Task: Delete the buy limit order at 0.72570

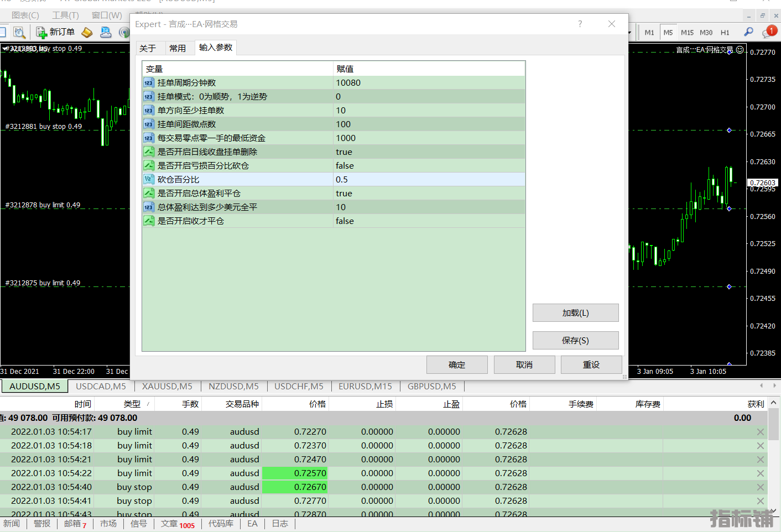Action: point(761,473)
